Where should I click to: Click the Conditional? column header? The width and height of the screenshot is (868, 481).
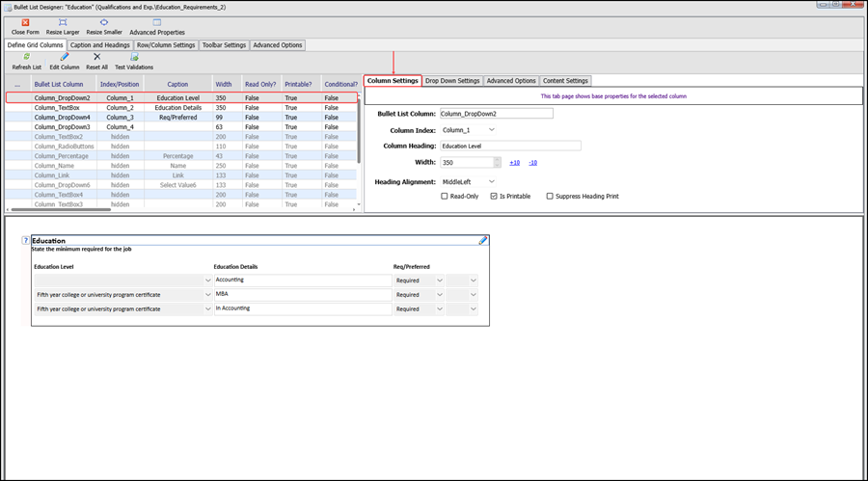341,84
